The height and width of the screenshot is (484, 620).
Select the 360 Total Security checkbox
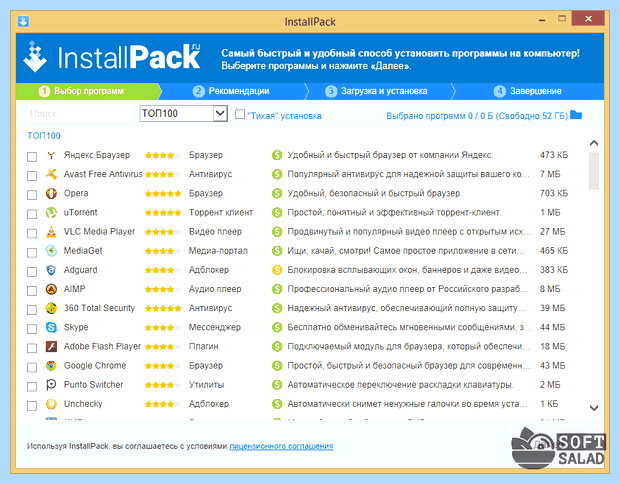pos(32,310)
